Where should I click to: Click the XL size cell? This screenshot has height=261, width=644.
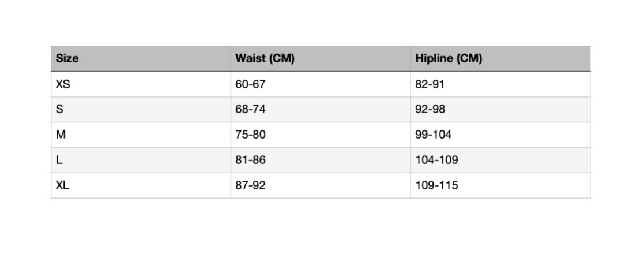(x=62, y=186)
